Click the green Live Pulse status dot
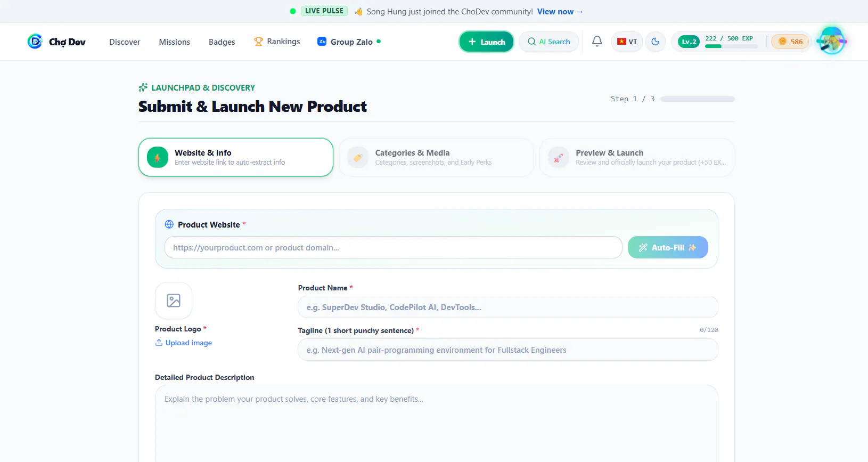The height and width of the screenshot is (462, 868). click(293, 11)
